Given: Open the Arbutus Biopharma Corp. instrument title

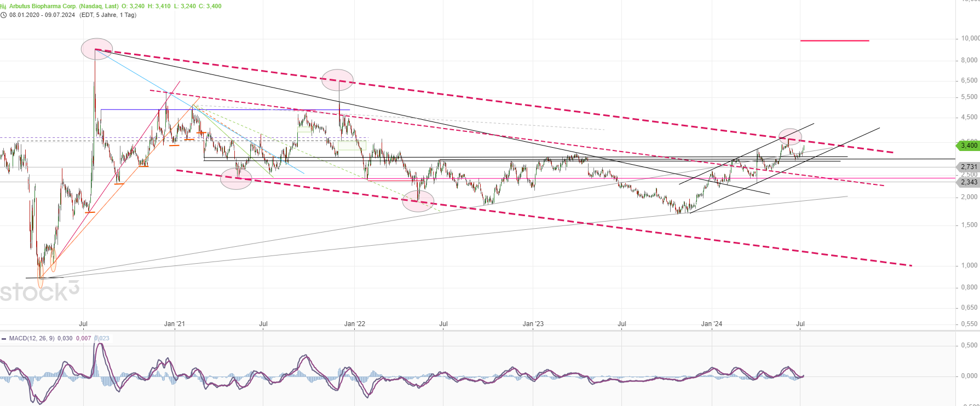Looking at the screenshot, I should pos(64,6).
